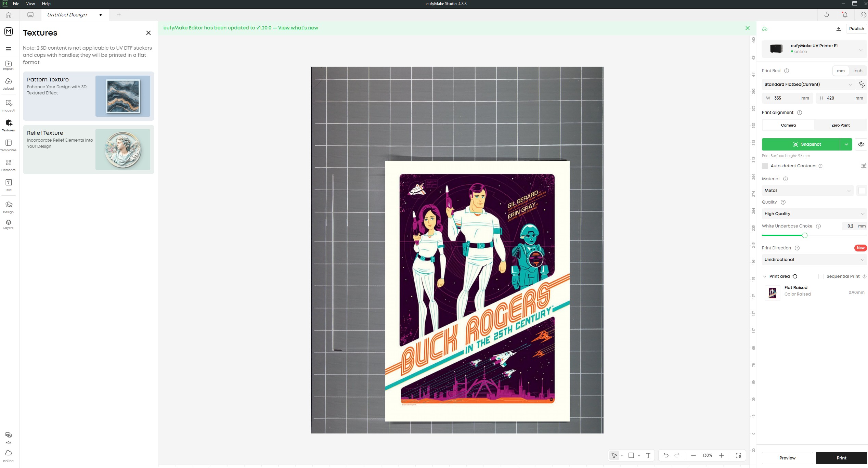Open the Image AI tool

pos(9,106)
